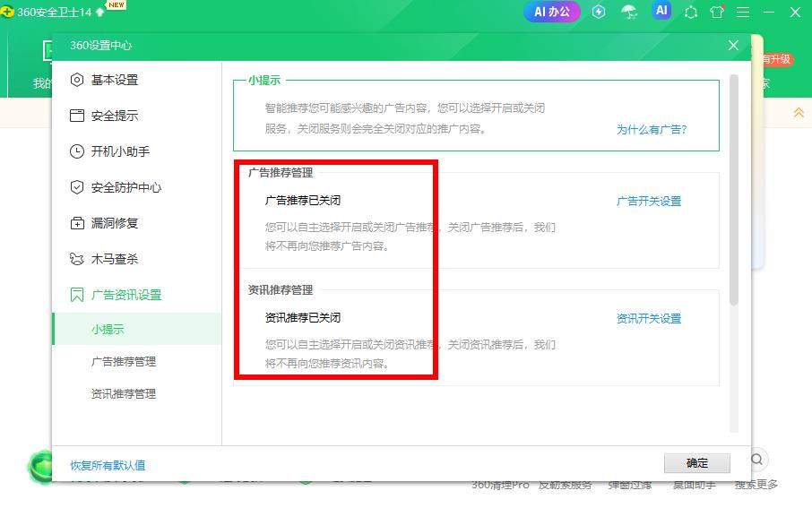
Task: Click the umbrella icon in title bar
Action: pyautogui.click(x=629, y=12)
